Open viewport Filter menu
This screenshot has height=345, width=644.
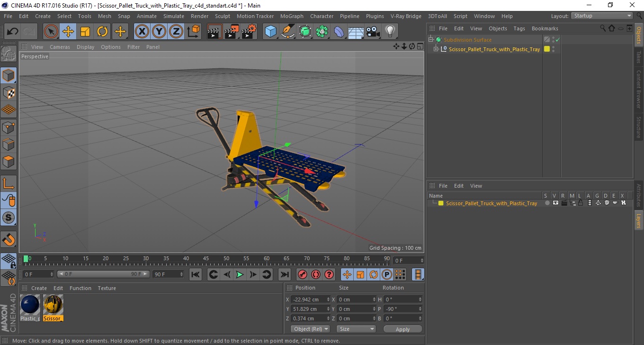pos(134,47)
